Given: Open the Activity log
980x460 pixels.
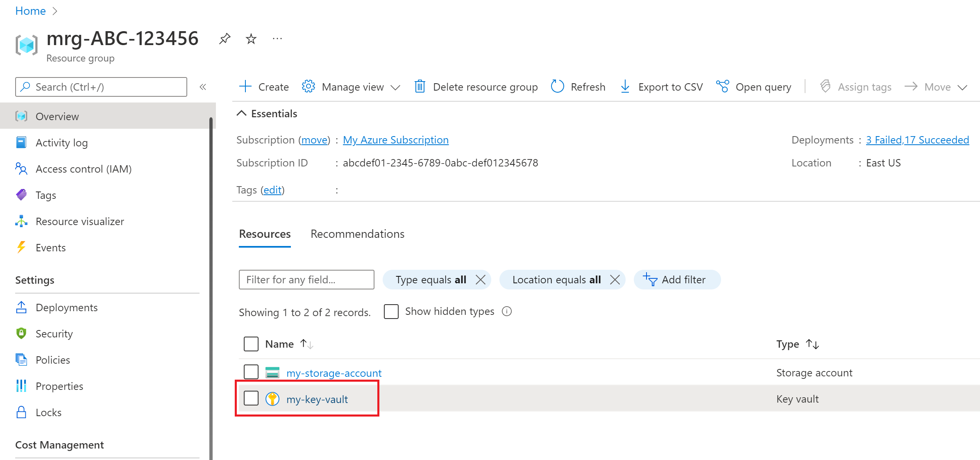Looking at the screenshot, I should point(61,142).
